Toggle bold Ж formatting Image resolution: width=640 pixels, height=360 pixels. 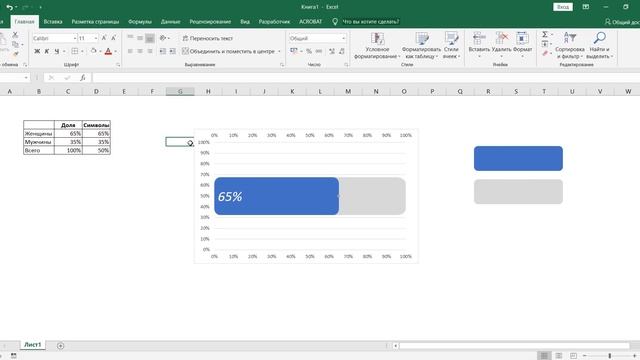pyautogui.click(x=37, y=51)
